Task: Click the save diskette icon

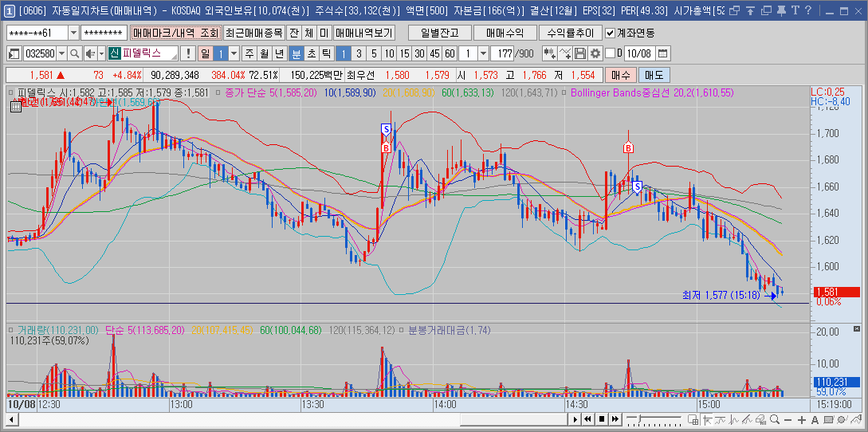Action: click(x=579, y=53)
